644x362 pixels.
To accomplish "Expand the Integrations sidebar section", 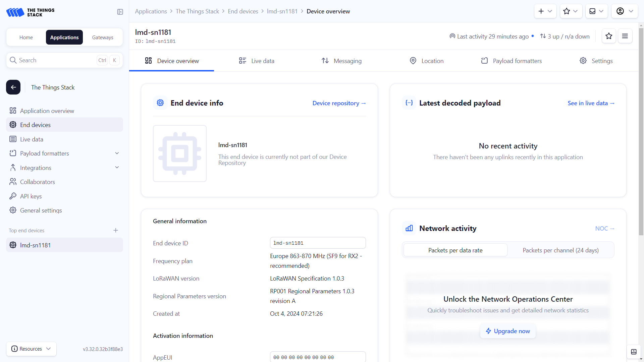I will click(117, 167).
